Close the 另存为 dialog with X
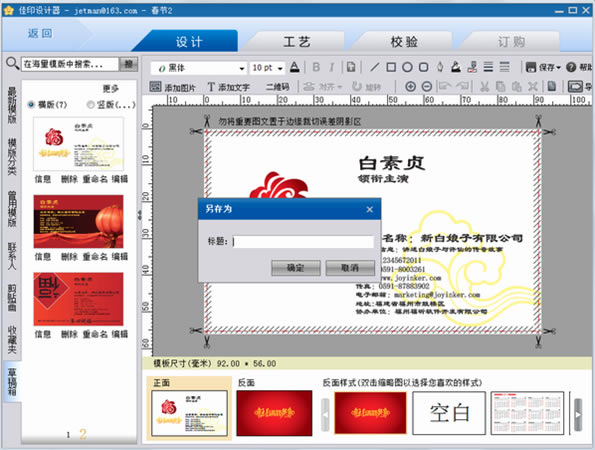The image size is (595, 450). pyautogui.click(x=370, y=209)
